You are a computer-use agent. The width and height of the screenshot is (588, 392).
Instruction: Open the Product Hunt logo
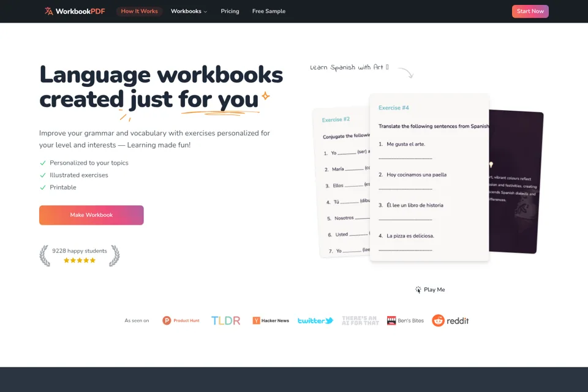pyautogui.click(x=181, y=321)
